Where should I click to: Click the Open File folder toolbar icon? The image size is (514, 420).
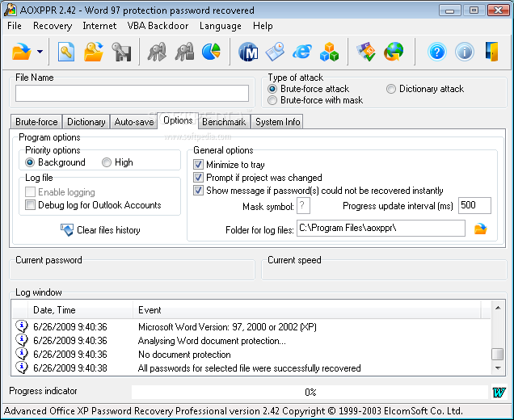(21, 52)
